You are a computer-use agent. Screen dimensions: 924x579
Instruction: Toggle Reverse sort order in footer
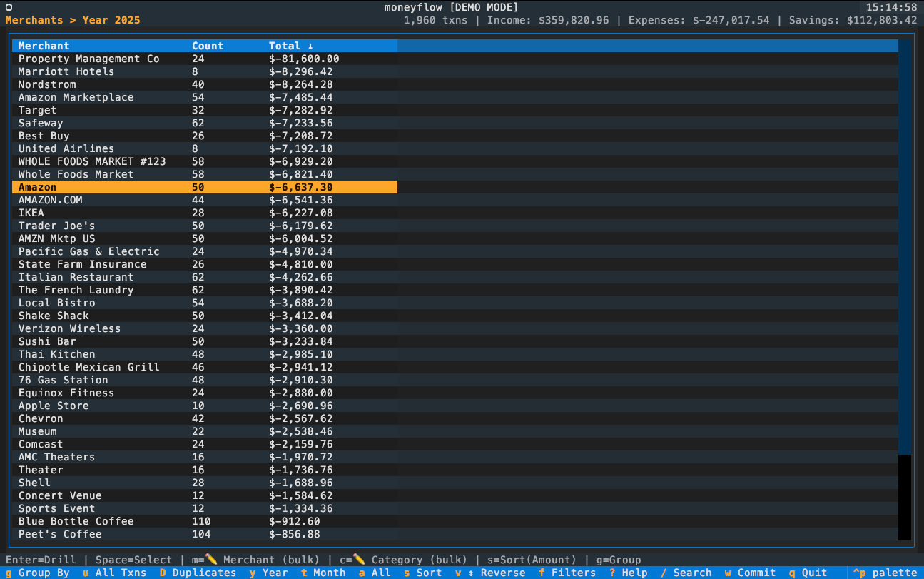click(490, 573)
